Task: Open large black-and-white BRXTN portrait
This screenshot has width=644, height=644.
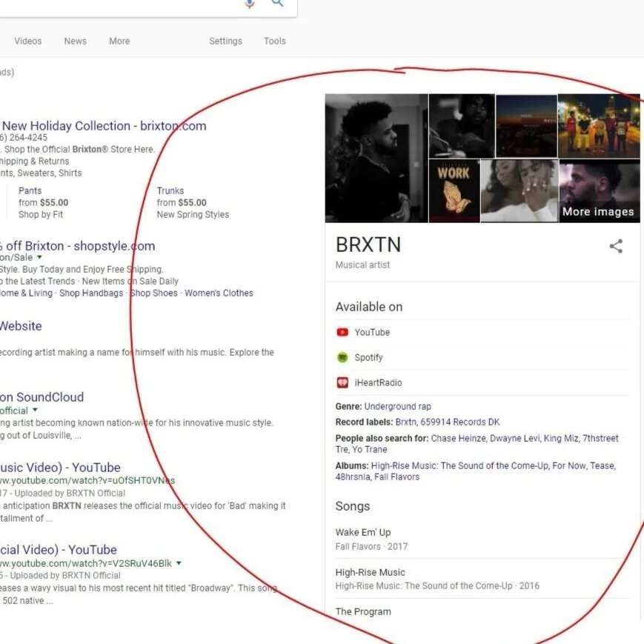Action: click(x=376, y=158)
